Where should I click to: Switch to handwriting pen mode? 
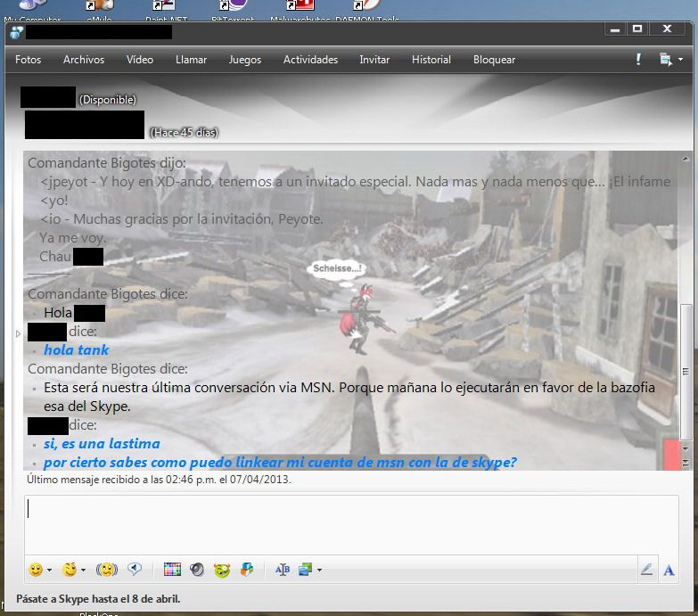pos(647,570)
